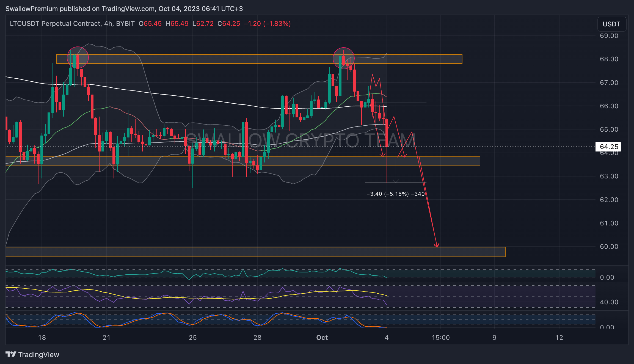Click the Oct label on time axis
Screen dimensions: 634x364
[x=322, y=338]
